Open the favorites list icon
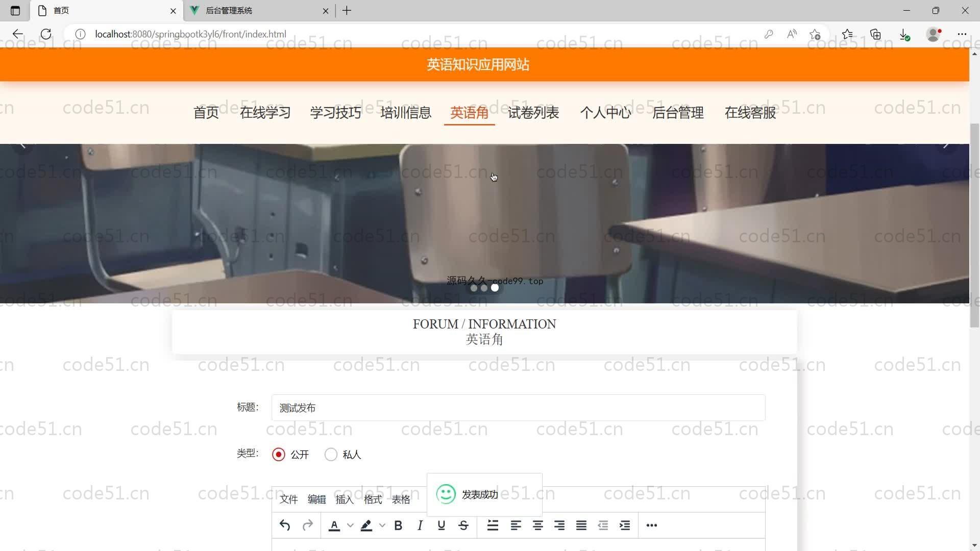Screen dimensions: 980x551 tap(847, 34)
